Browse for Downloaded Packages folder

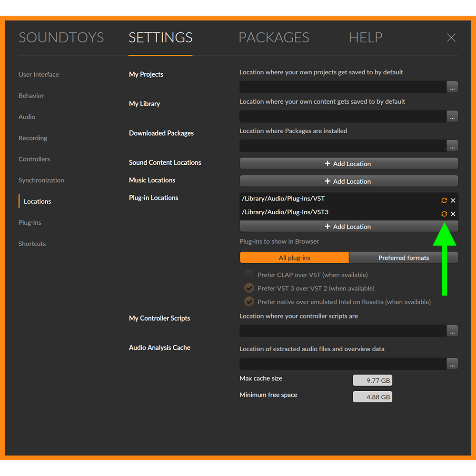point(452,146)
